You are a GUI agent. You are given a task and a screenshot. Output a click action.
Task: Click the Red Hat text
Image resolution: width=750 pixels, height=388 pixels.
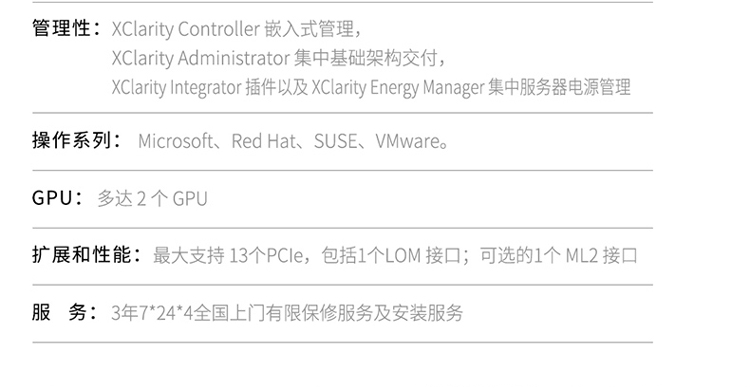(264, 141)
